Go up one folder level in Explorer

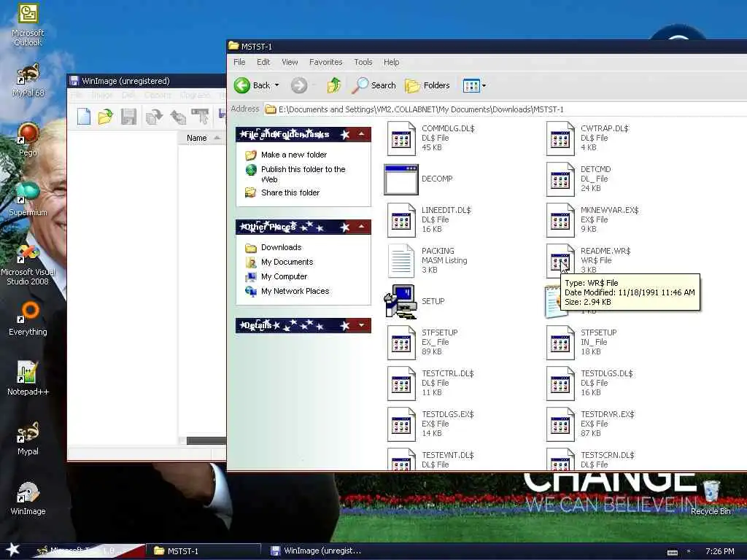[x=334, y=85]
